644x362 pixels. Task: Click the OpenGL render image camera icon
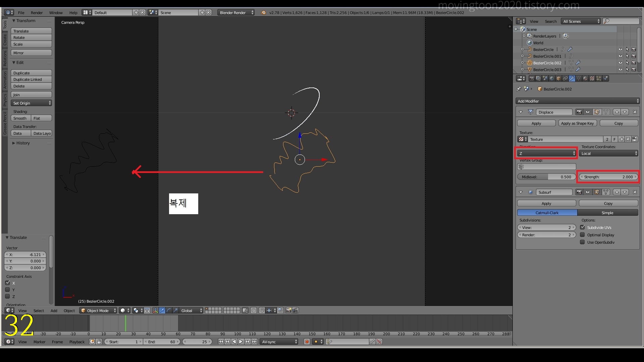(289, 310)
